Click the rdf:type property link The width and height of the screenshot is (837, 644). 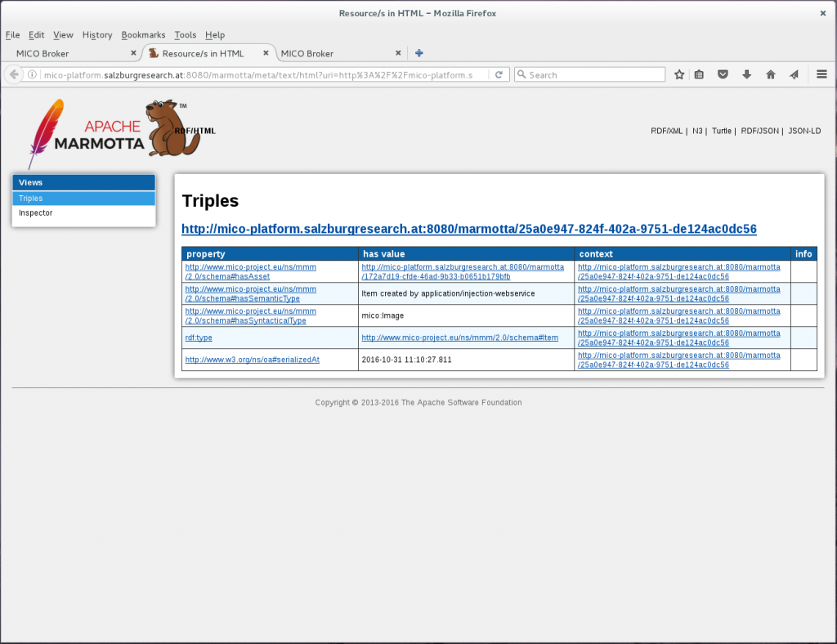click(x=198, y=338)
